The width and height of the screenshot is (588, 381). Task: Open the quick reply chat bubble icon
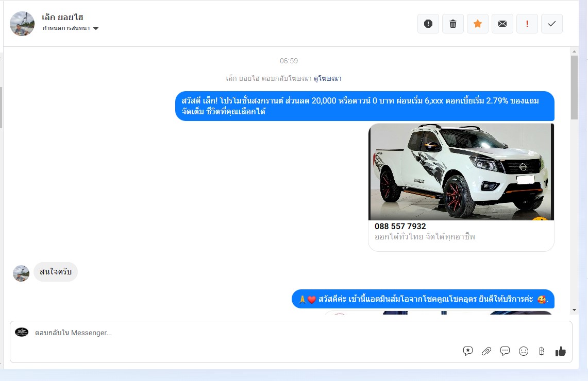505,351
